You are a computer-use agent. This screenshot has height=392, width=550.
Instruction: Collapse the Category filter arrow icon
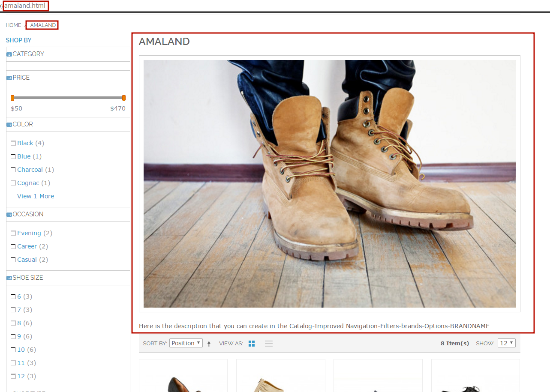(x=9, y=54)
